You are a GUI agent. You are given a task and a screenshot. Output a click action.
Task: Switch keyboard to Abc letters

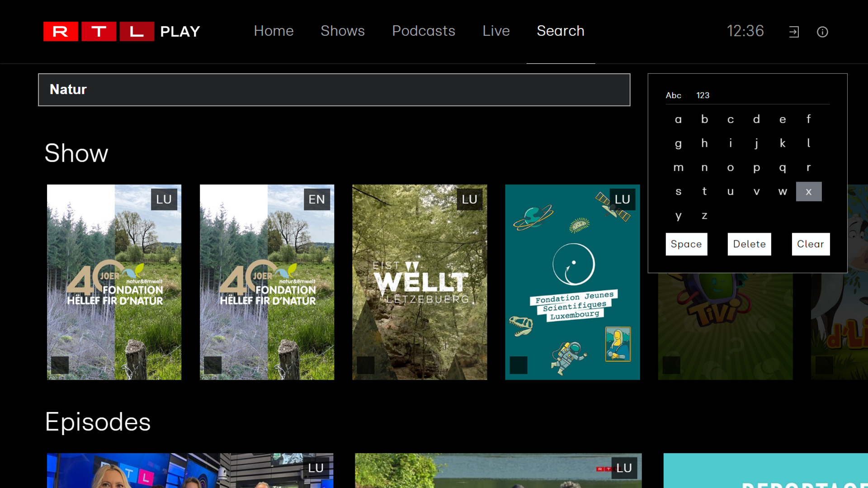click(673, 95)
